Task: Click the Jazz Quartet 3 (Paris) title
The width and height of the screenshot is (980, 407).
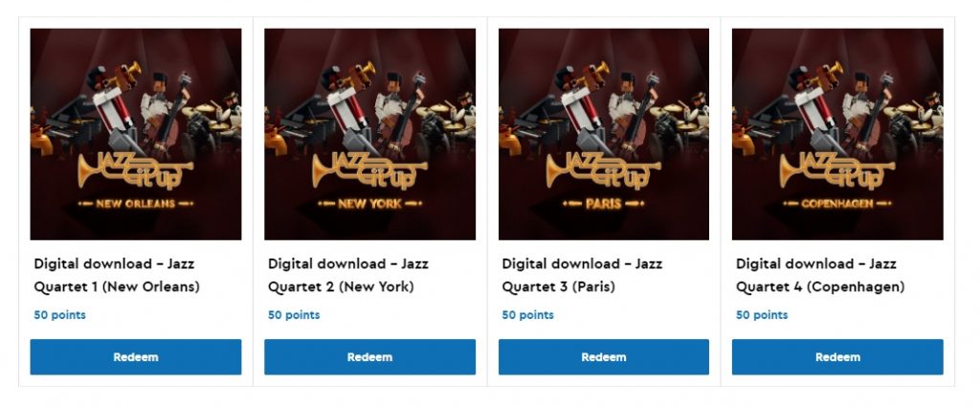Action: coord(582,275)
